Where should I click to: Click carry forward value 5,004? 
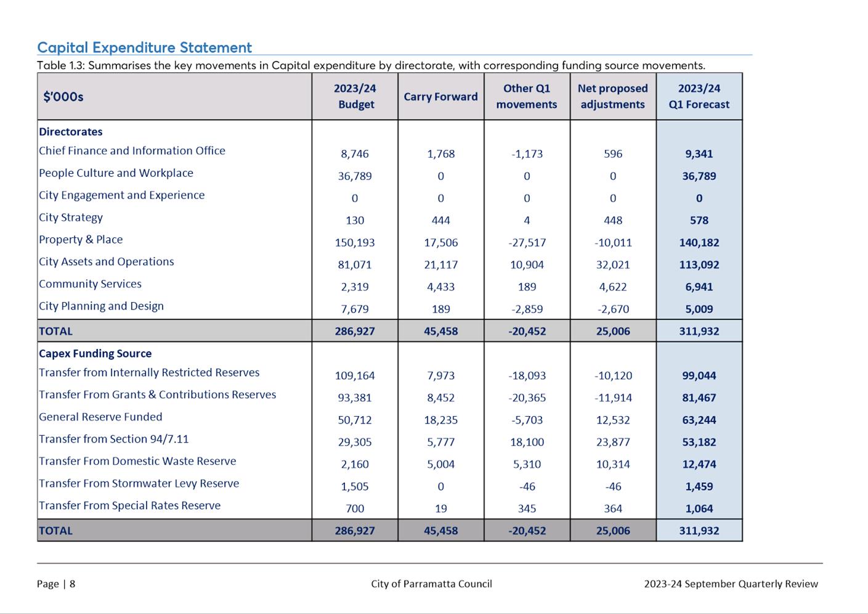(x=441, y=465)
